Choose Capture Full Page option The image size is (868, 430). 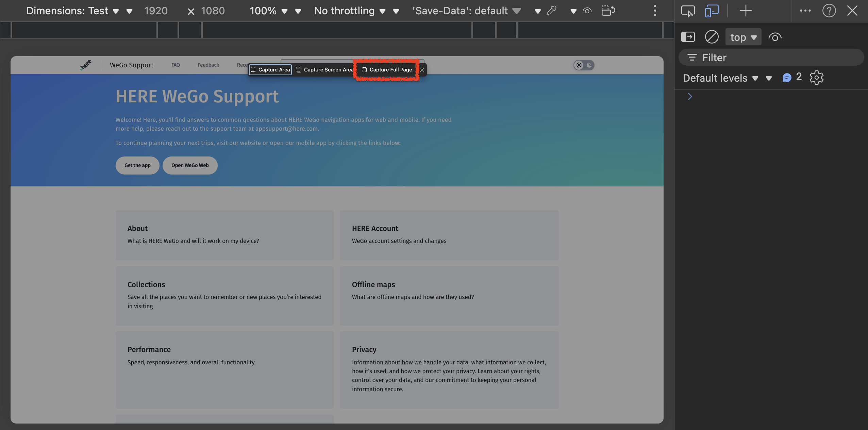tap(387, 70)
